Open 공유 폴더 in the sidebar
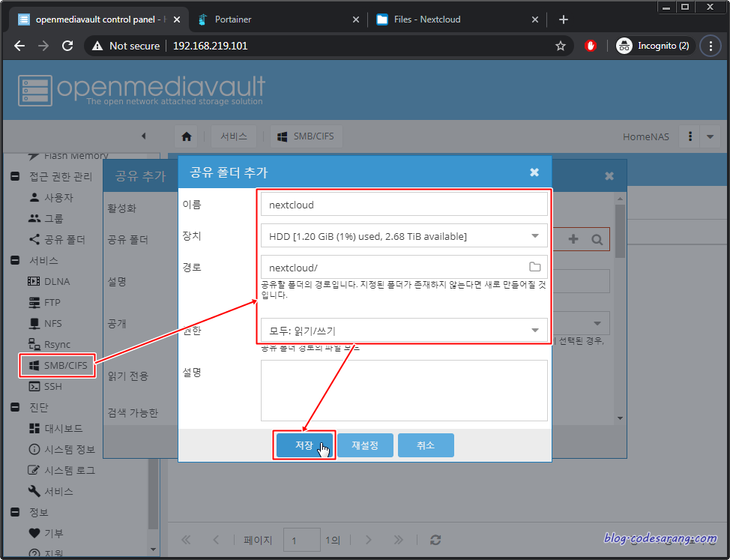Viewport: 730px width, 560px height. click(57, 239)
